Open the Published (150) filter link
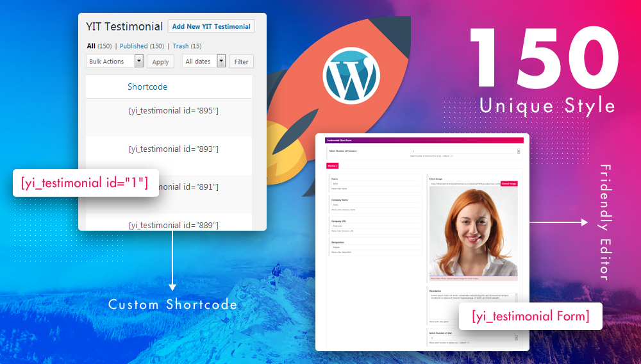The height and width of the screenshot is (364, 641). click(x=142, y=46)
